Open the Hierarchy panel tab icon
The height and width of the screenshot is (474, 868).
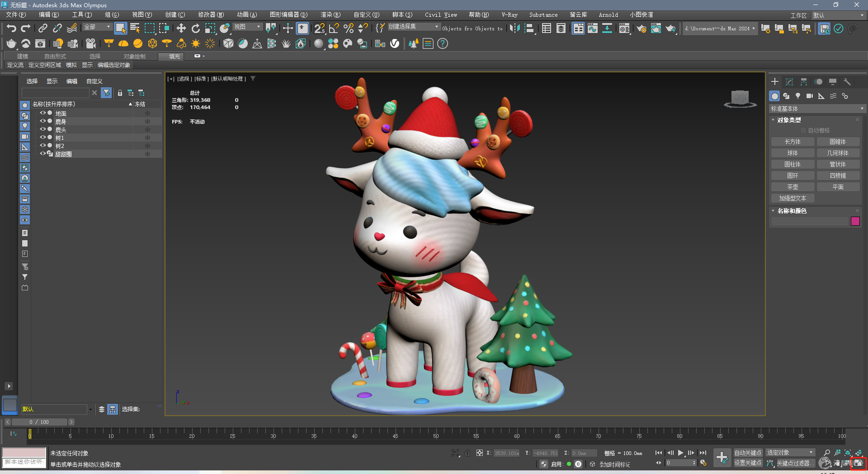tap(804, 82)
